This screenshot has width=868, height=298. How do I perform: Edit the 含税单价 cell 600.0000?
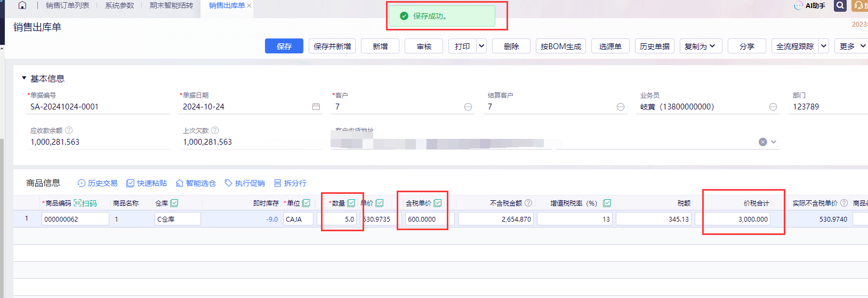pos(429,219)
